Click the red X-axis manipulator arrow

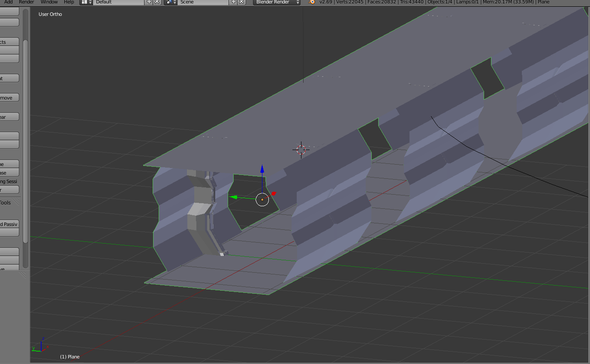pos(274,194)
